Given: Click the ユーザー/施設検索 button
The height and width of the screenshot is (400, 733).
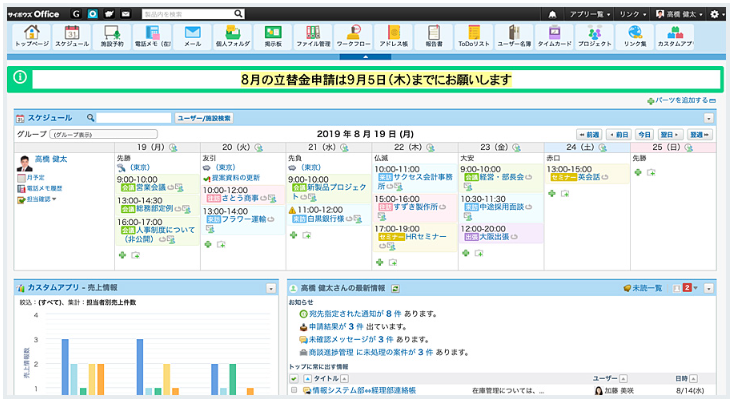Looking at the screenshot, I should coord(205,118).
